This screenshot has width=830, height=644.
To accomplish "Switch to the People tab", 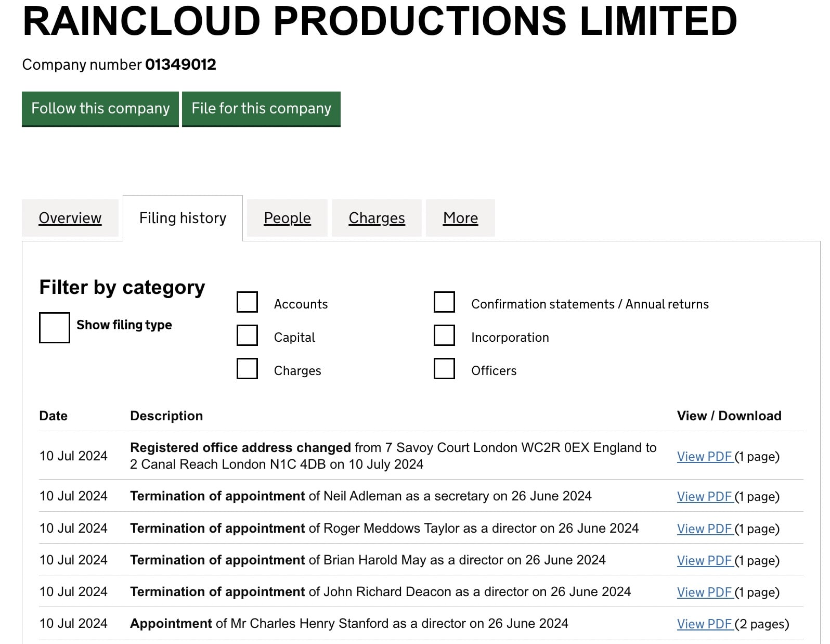I will (287, 218).
